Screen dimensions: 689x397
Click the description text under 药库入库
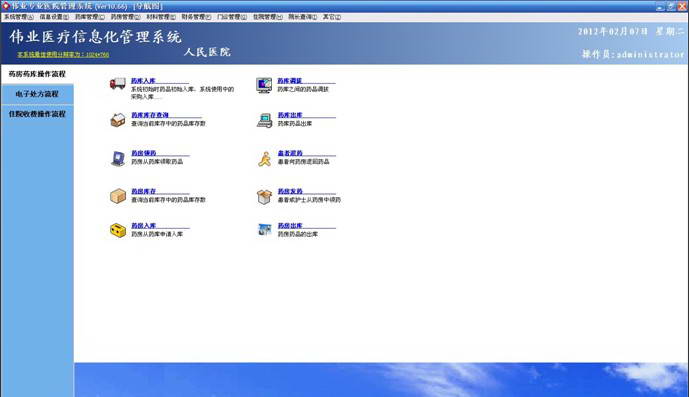click(x=182, y=93)
